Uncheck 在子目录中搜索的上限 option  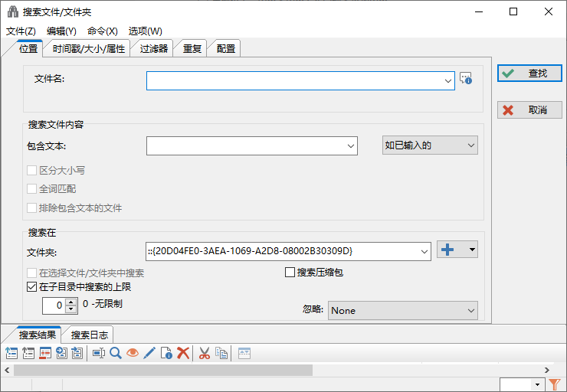click(x=31, y=287)
